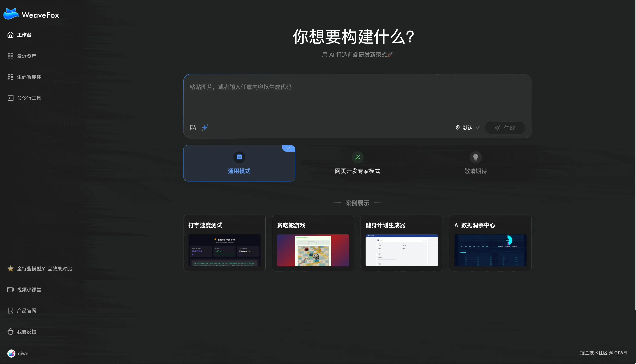
Task: Open the 默认 model dropdown
Action: [467, 128]
